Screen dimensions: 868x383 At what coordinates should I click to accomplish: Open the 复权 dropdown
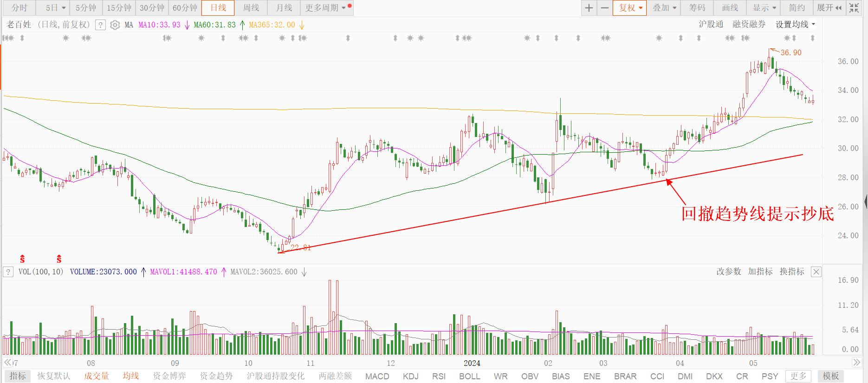point(630,8)
